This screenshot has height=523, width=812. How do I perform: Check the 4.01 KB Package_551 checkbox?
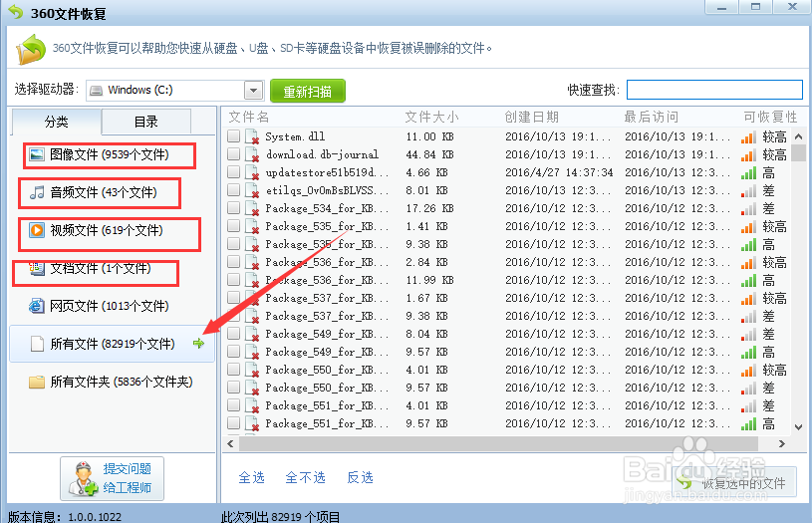point(233,404)
